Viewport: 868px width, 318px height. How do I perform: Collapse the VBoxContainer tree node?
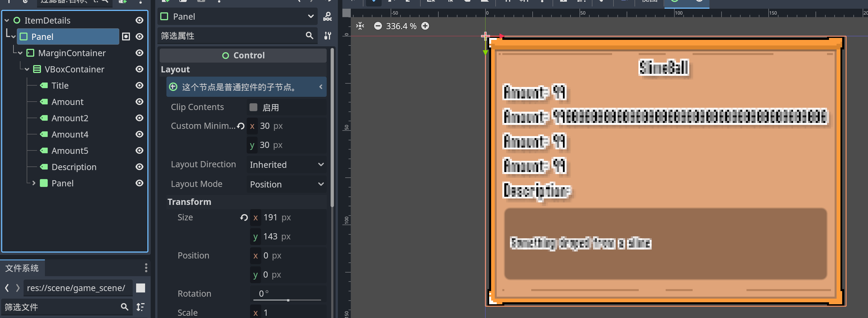[27, 69]
